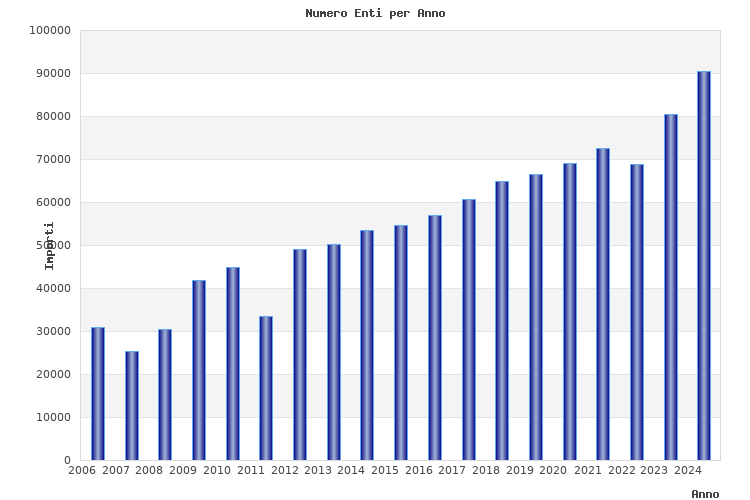Click the '30000' y-axis label
The height and width of the screenshot is (500, 750).
pos(53,331)
